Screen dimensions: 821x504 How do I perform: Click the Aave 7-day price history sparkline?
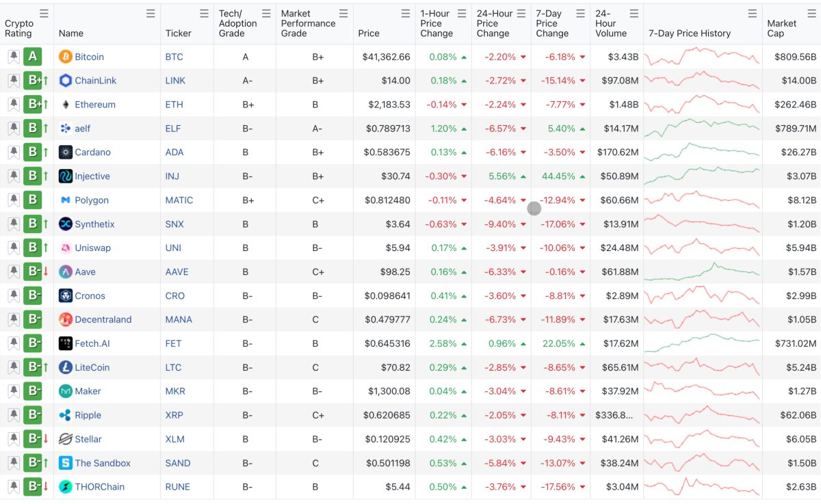pos(703,271)
